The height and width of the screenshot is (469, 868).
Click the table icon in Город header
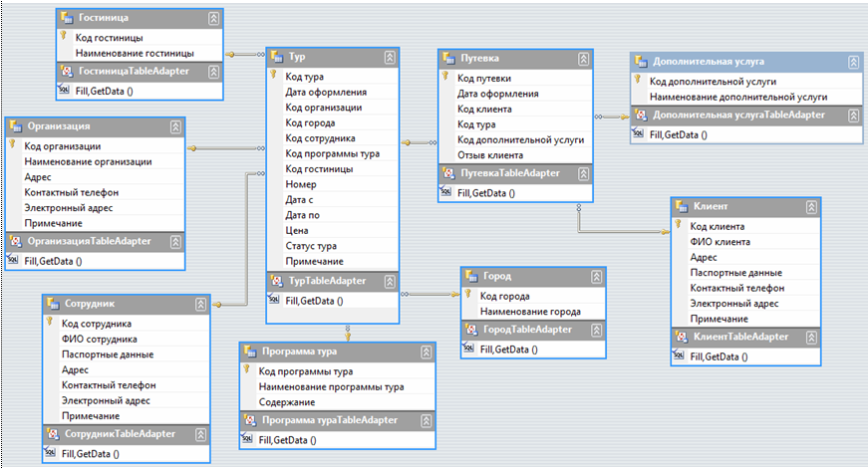468,276
